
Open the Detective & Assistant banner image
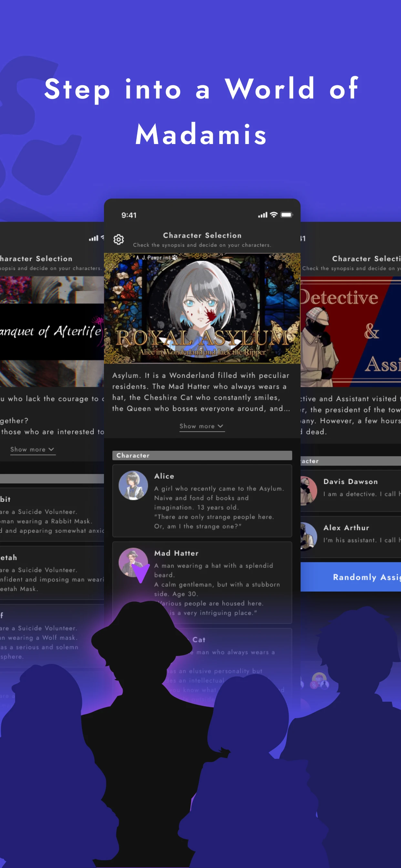350,332
